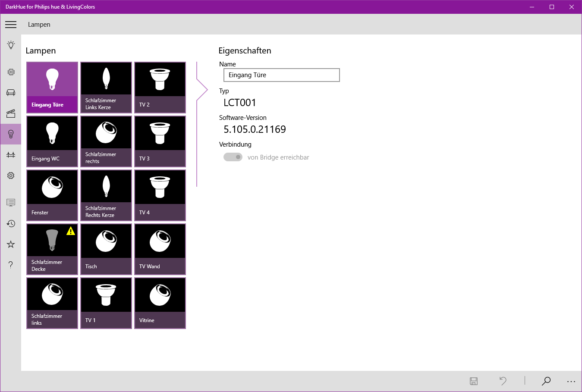Open help via question mark icon
This screenshot has width=582, height=392.
click(11, 265)
